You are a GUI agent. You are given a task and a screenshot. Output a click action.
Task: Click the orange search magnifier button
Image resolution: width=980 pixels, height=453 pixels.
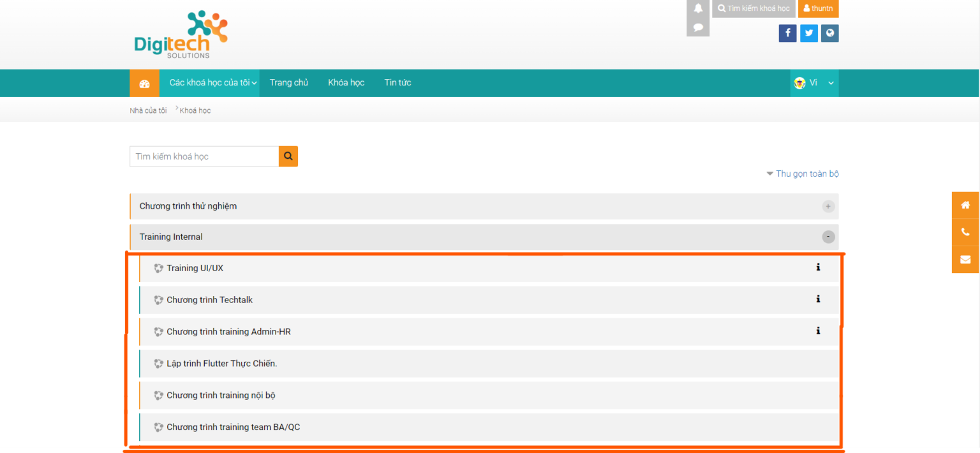click(x=288, y=156)
